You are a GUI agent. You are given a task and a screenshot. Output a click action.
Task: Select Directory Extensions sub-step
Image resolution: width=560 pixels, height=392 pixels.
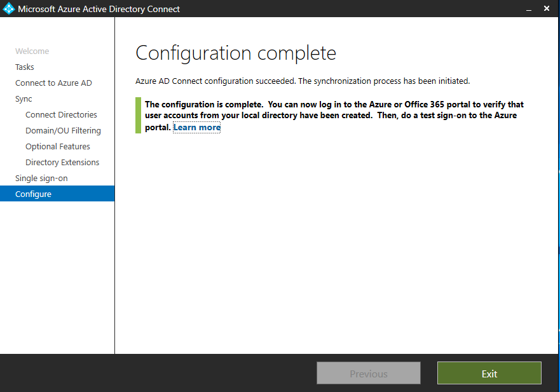tap(62, 163)
